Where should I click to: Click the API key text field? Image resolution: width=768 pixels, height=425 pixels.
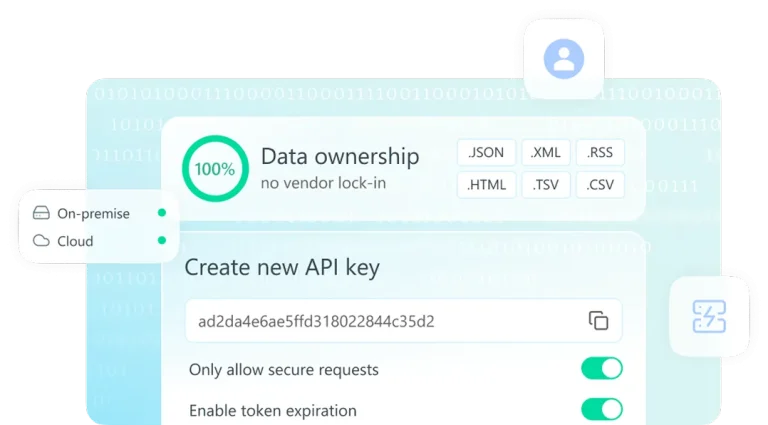[x=404, y=321]
